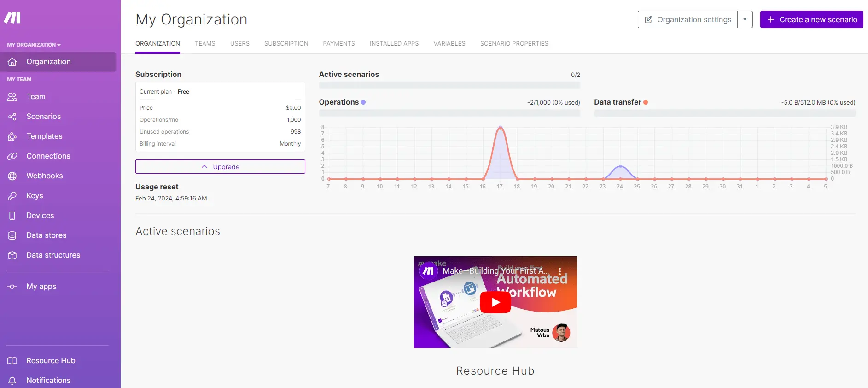868x388 pixels.
Task: Open the Users tab
Action: (240, 44)
